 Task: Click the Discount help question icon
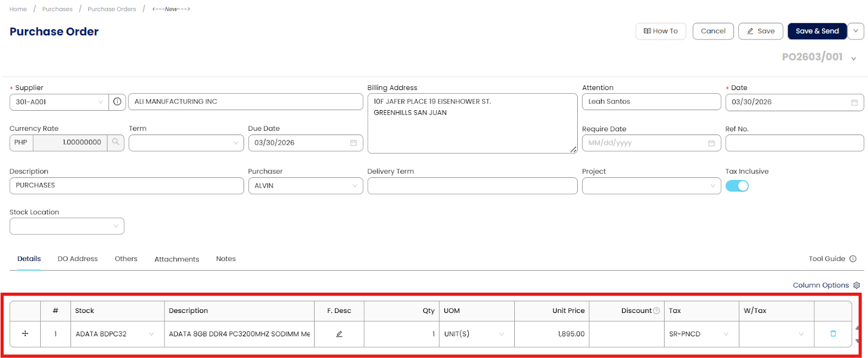point(656,311)
